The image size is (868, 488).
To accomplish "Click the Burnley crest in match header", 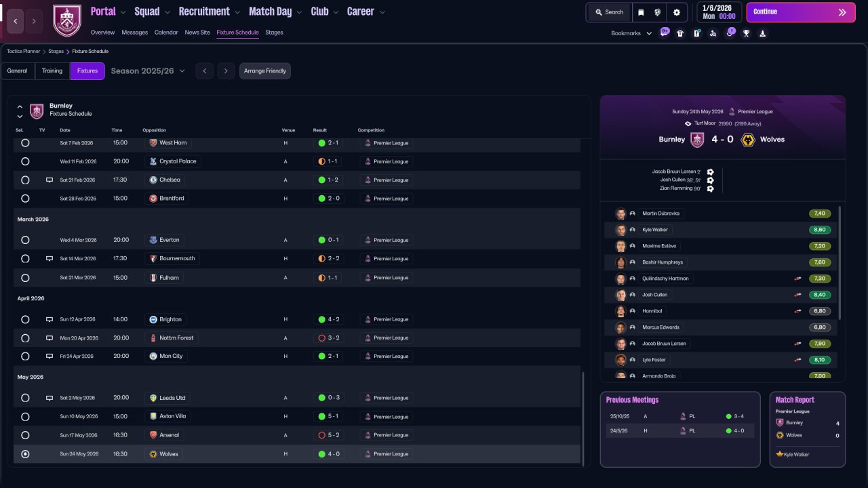I will pyautogui.click(x=697, y=140).
